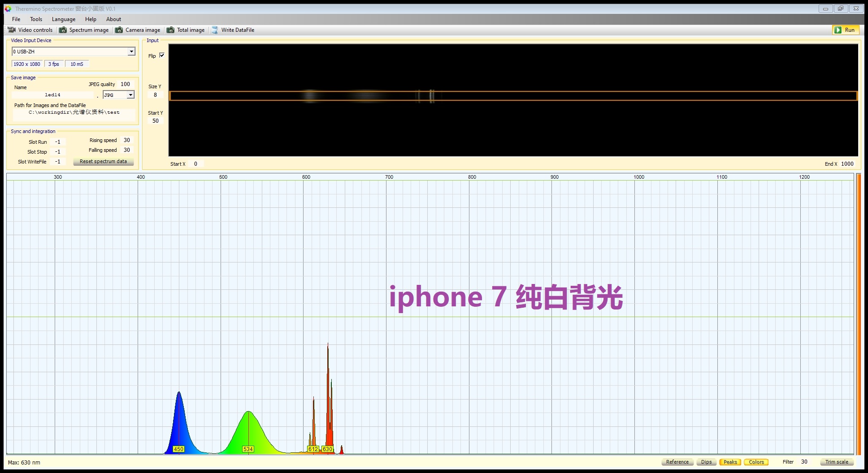The image size is (868, 473).
Task: Click the JPEG quality value 100
Action: point(125,84)
